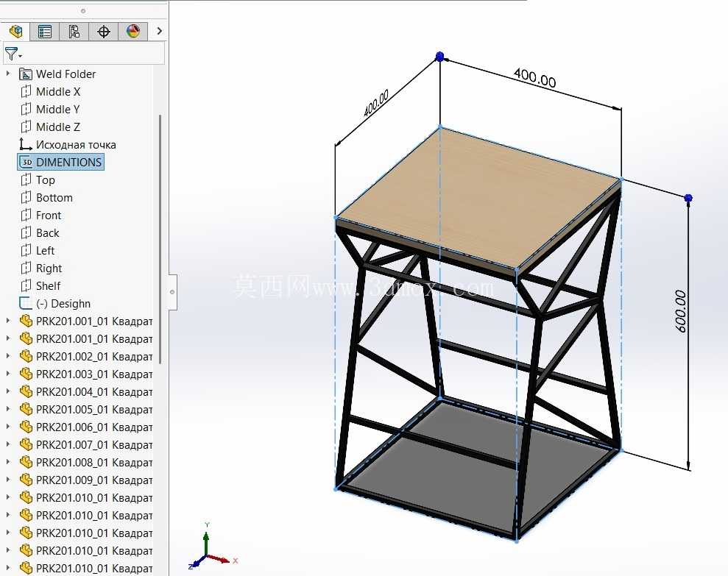Select the origin icon beside Исходная точка
Screen dimensions: 728x576
coord(26,144)
